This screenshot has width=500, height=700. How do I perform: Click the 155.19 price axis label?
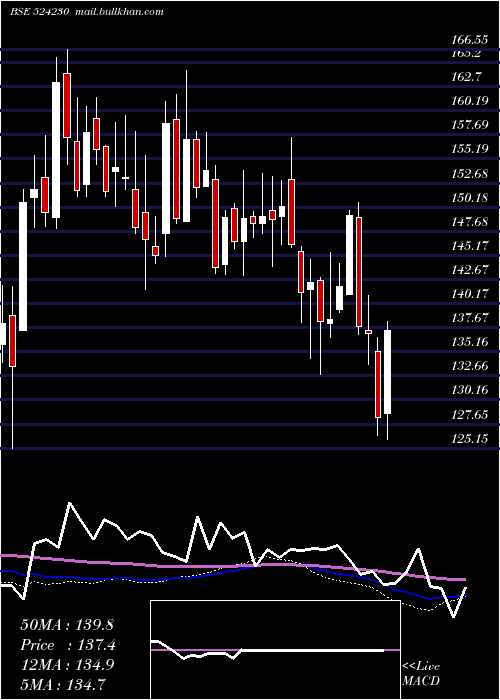coord(469,149)
